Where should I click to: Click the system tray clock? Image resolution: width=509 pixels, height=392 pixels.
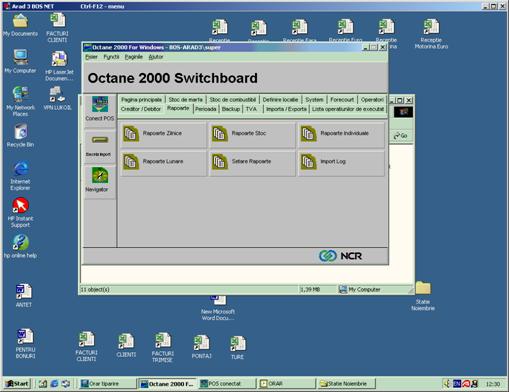coord(493,384)
